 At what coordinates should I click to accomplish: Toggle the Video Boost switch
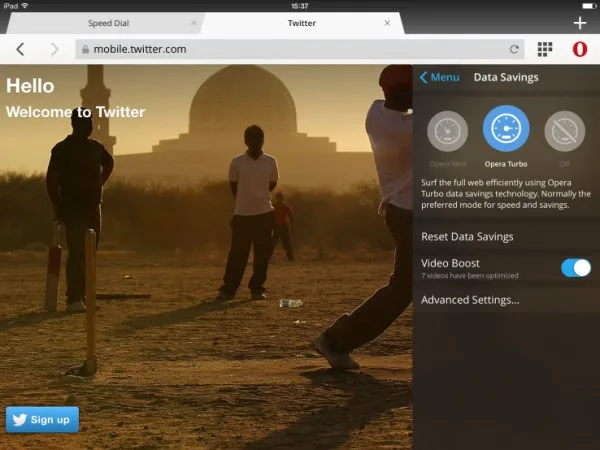[x=576, y=268]
